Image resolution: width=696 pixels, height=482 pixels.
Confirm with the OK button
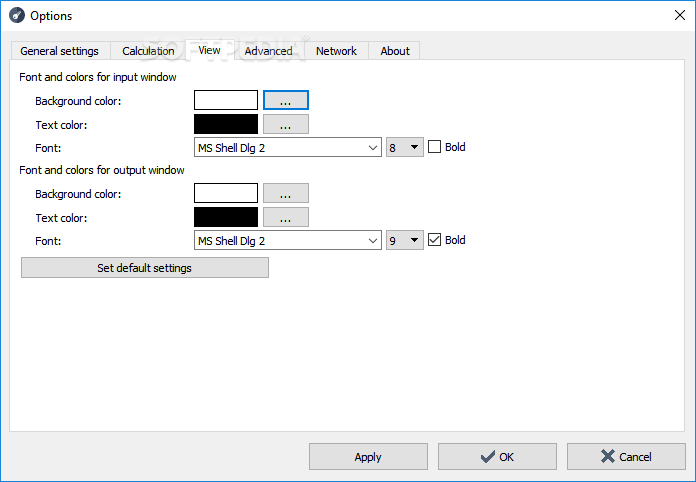(x=497, y=456)
